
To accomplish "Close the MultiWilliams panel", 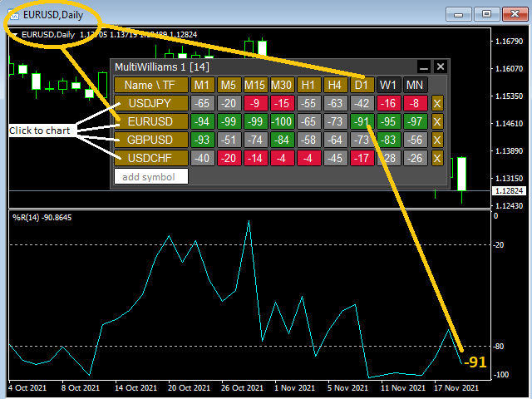I will tap(441, 66).
